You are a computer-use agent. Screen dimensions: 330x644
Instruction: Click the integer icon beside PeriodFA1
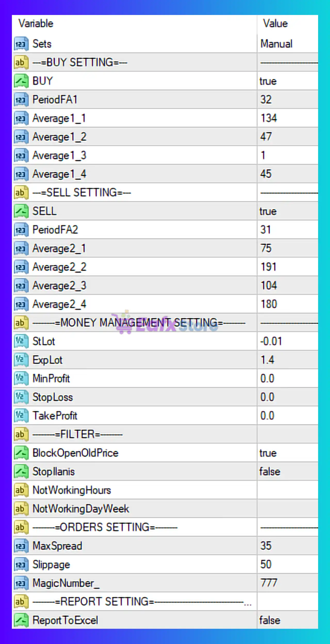21,100
